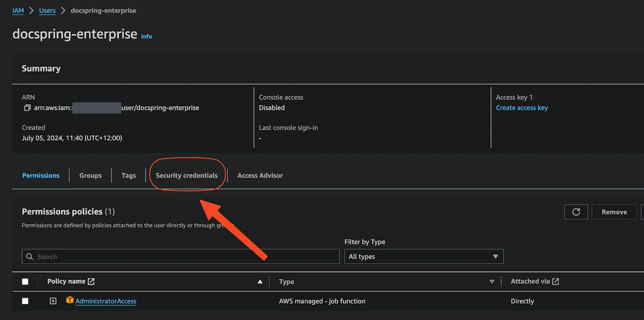Copy the user ARN with copy icon

27,108
